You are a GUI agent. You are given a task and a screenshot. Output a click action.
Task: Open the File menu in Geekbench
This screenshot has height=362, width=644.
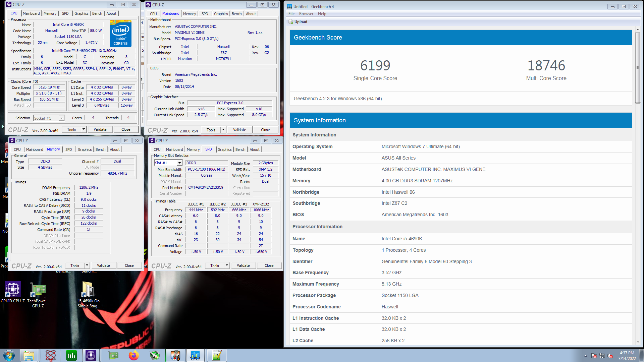[291, 14]
